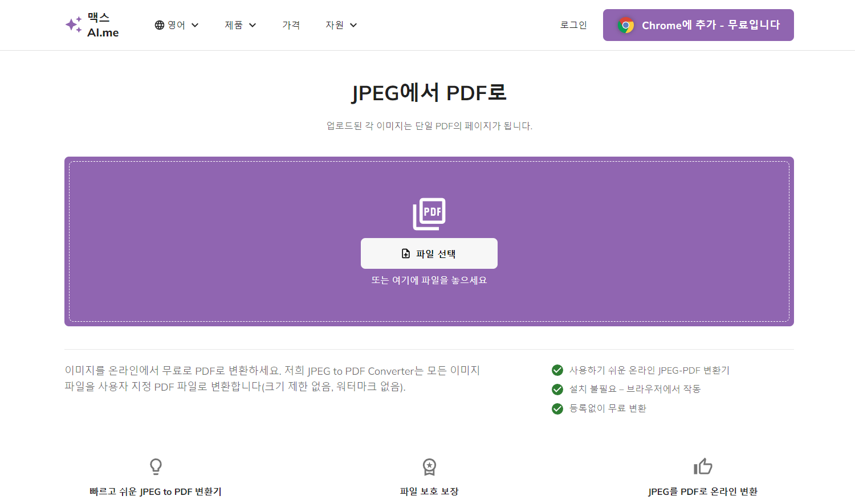
Task: Expand the 자원 dropdown menu
Action: coord(340,24)
